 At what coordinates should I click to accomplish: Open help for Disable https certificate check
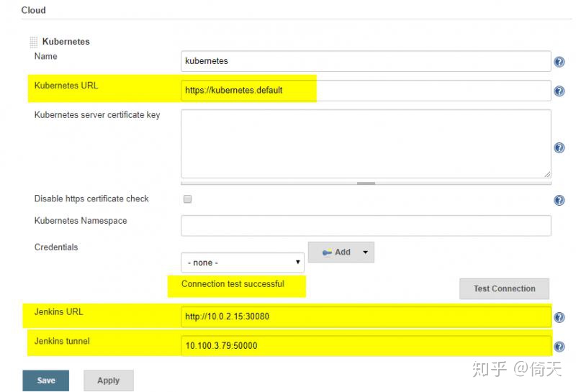tap(559, 200)
